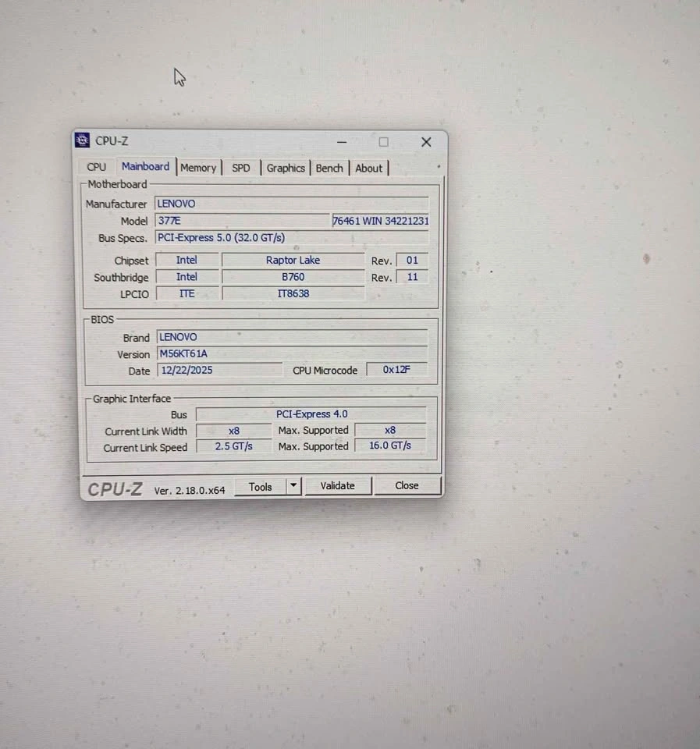Minimize the CPU-Z window
Screen dimensions: 700x749
click(x=342, y=142)
